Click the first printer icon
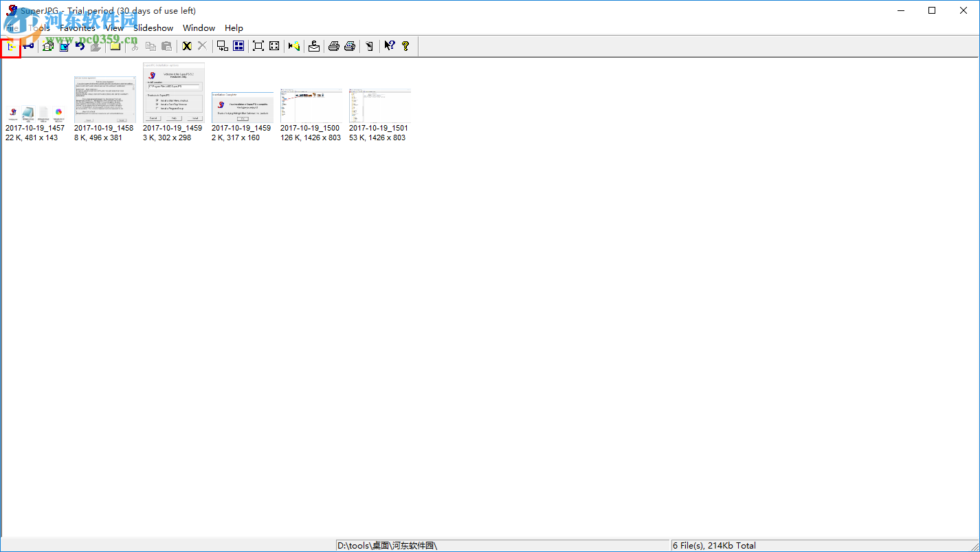Viewport: 980px width, 552px height. 333,46
